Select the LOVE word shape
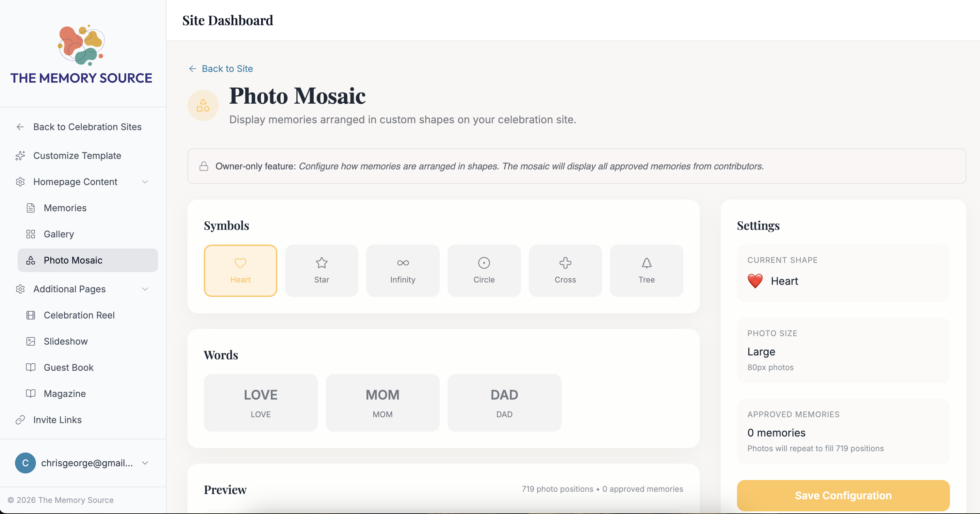The height and width of the screenshot is (514, 980). [x=261, y=403]
